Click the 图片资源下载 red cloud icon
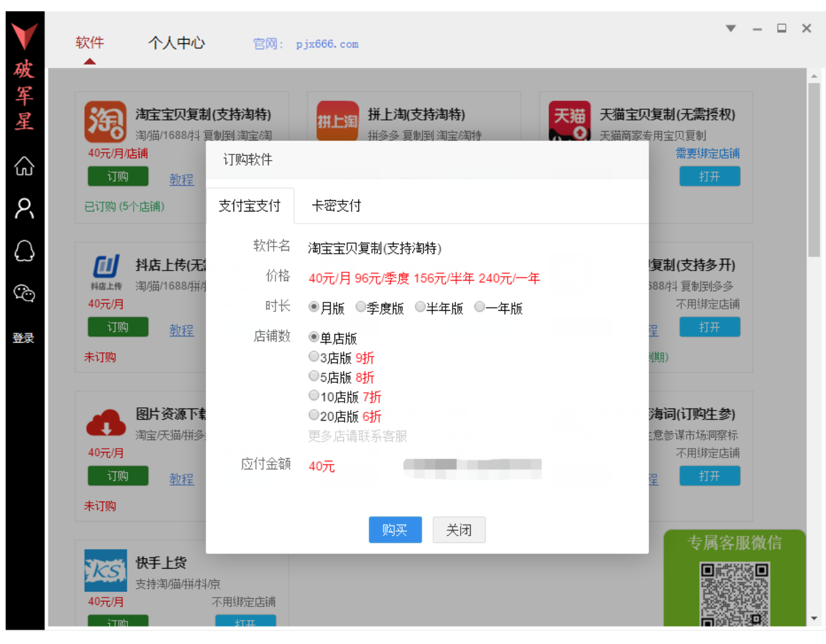Image resolution: width=826 pixels, height=644 pixels. coord(106,422)
